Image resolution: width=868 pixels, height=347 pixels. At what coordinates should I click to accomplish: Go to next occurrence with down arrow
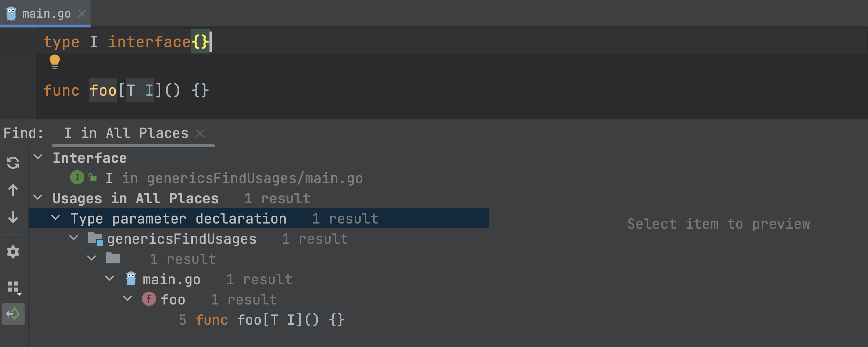13,217
